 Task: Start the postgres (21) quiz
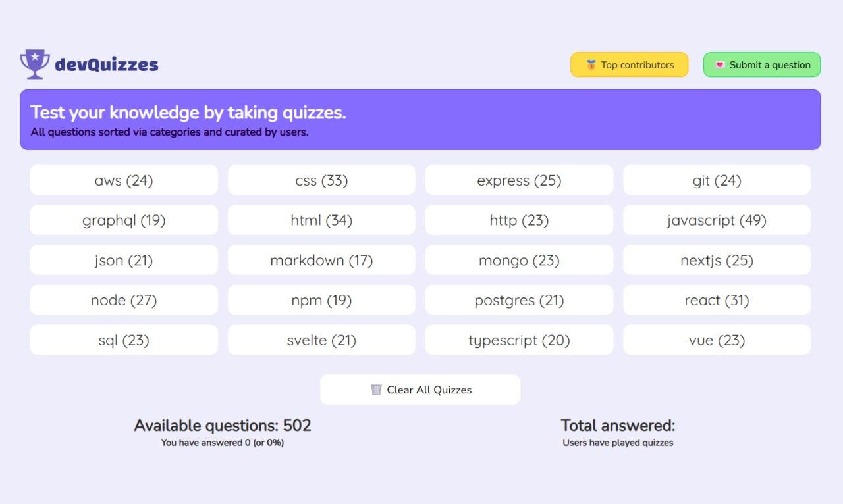point(519,301)
